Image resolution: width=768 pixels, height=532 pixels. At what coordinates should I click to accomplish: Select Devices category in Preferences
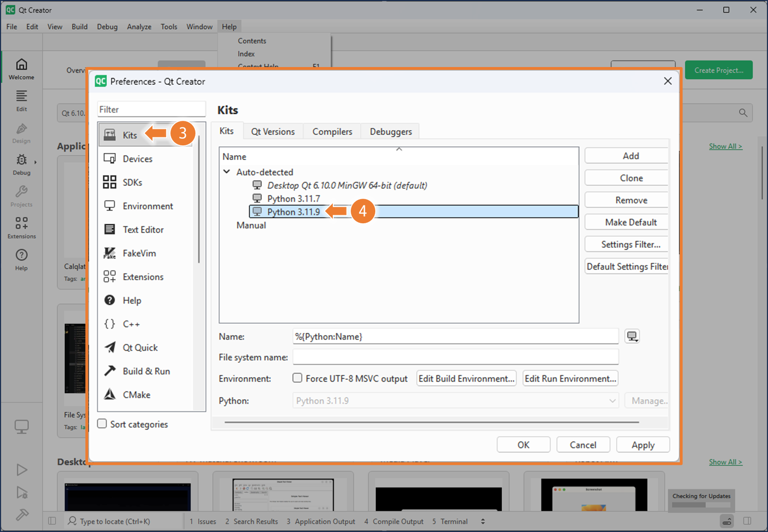pyautogui.click(x=146, y=159)
